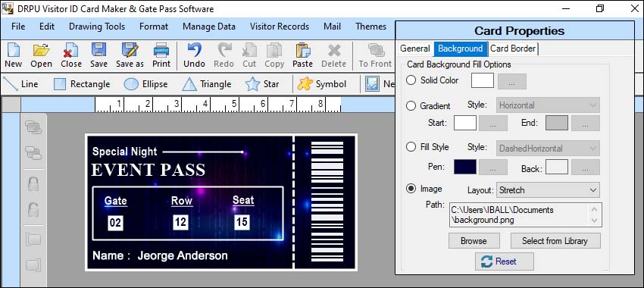Click the closed padlock icon in sidebar
644x288 pixels.
pyautogui.click(x=33, y=183)
